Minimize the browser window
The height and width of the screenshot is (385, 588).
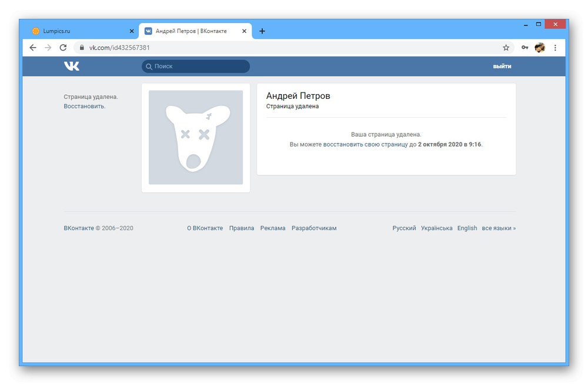click(526, 25)
